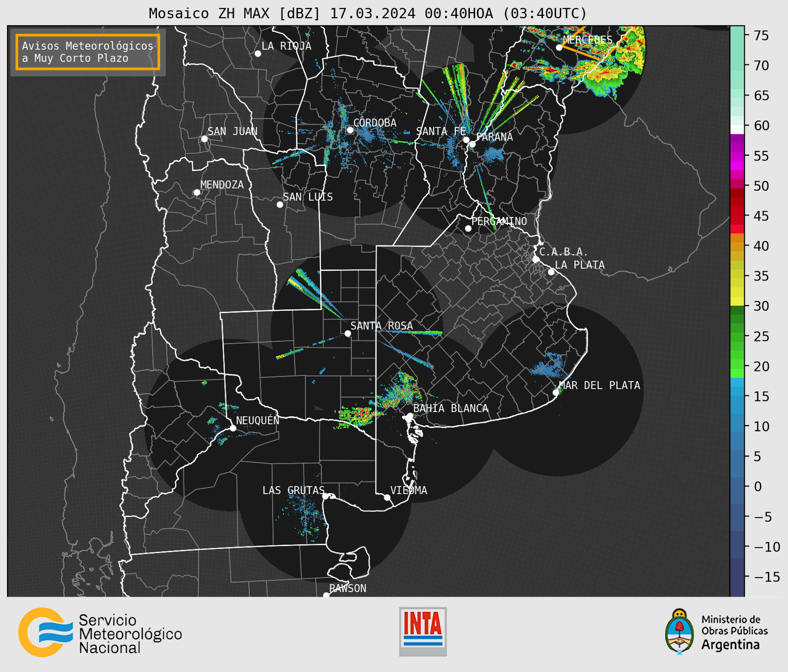The height and width of the screenshot is (672, 788).
Task: Select the Santa Rosa city marker dot
Action: 348,333
